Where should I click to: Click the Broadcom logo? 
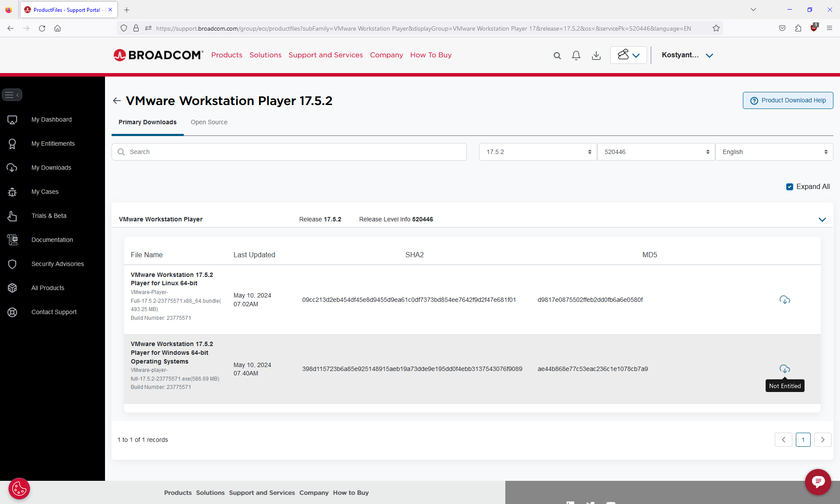pyautogui.click(x=158, y=55)
